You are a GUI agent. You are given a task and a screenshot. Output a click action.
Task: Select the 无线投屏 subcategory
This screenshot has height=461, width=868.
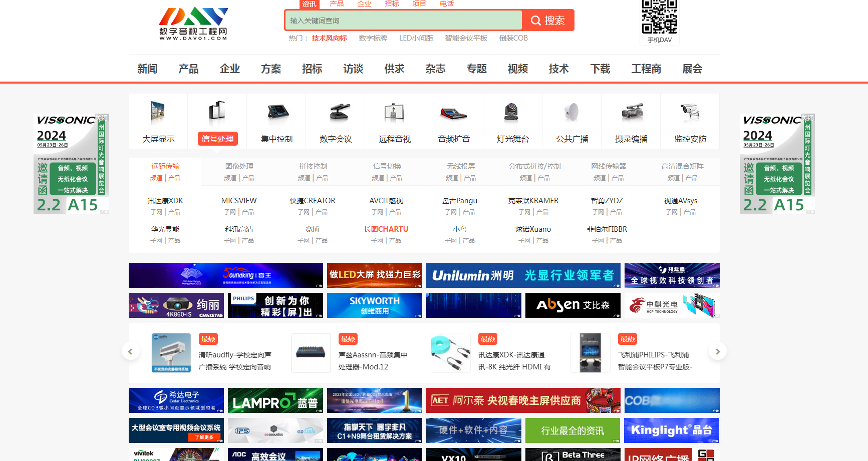(461, 166)
